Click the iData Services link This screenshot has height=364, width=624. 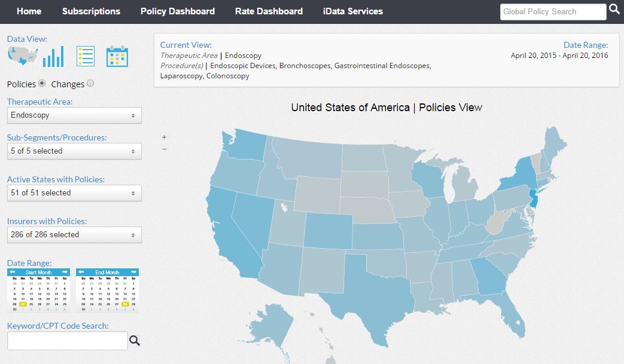point(353,11)
